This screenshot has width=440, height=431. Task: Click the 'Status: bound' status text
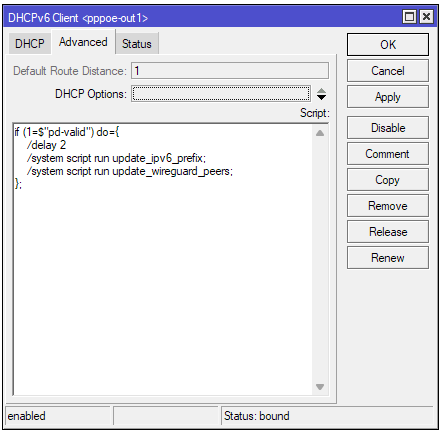(x=256, y=416)
